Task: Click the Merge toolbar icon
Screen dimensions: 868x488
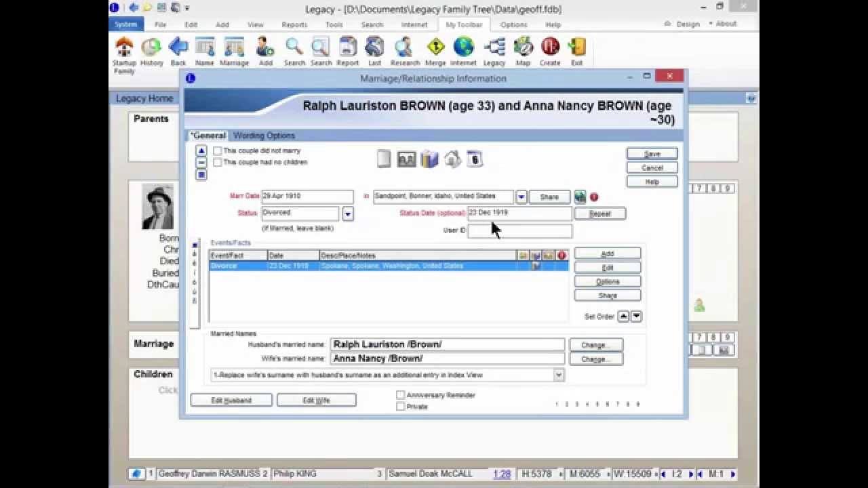Action: click(435, 52)
